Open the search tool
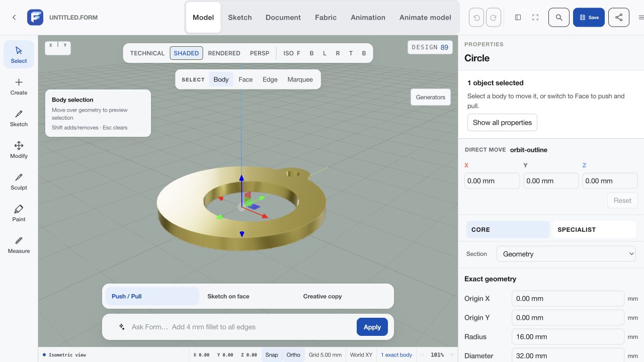The height and width of the screenshot is (362, 644). pyautogui.click(x=559, y=17)
